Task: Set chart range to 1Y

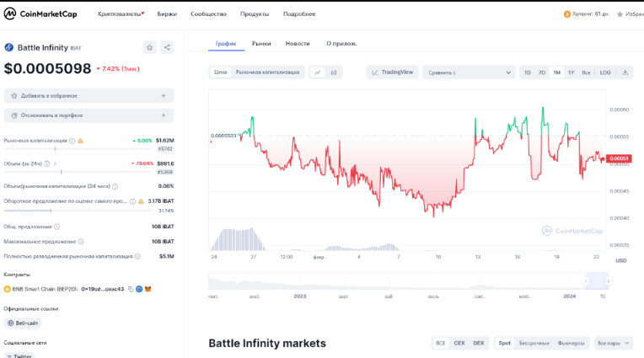Action: pyautogui.click(x=571, y=72)
